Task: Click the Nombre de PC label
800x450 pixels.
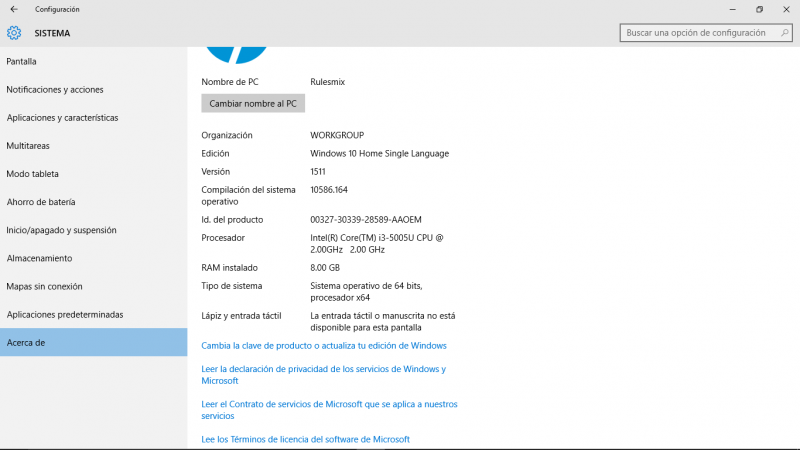Action: 230,82
